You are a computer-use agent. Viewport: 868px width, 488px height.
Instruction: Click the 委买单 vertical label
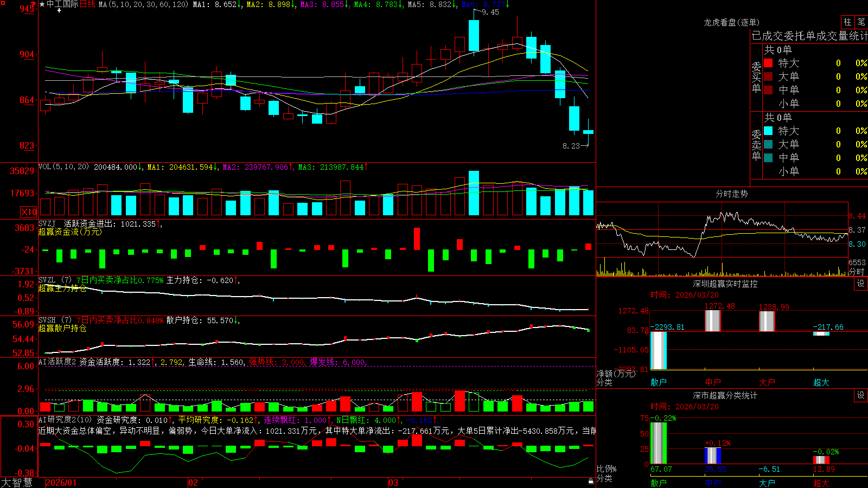(756, 77)
